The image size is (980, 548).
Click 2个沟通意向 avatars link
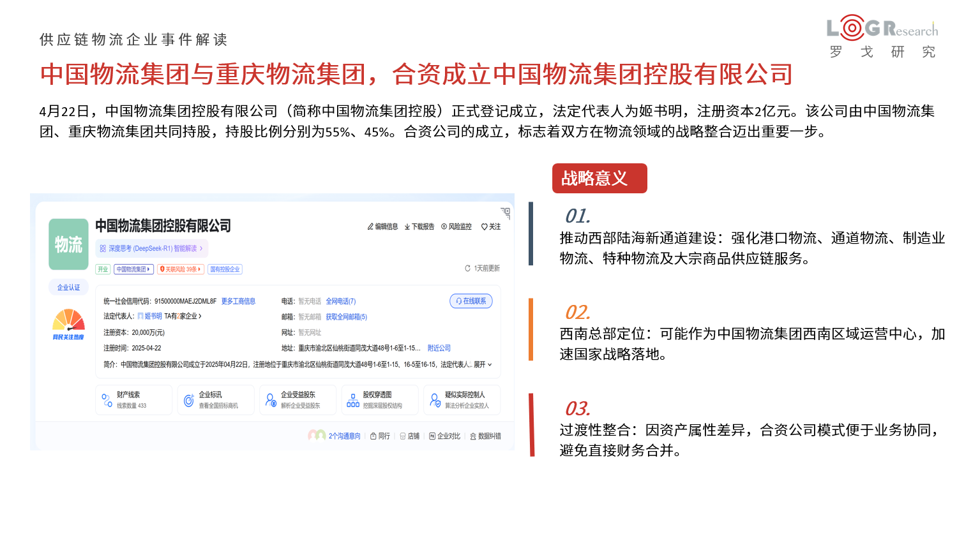point(335,436)
